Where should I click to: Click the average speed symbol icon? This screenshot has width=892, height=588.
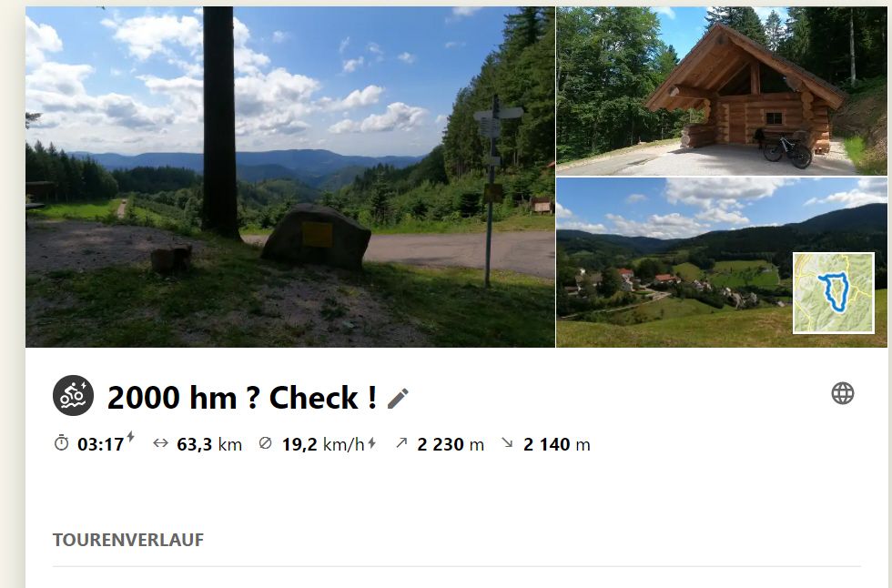click(x=265, y=443)
